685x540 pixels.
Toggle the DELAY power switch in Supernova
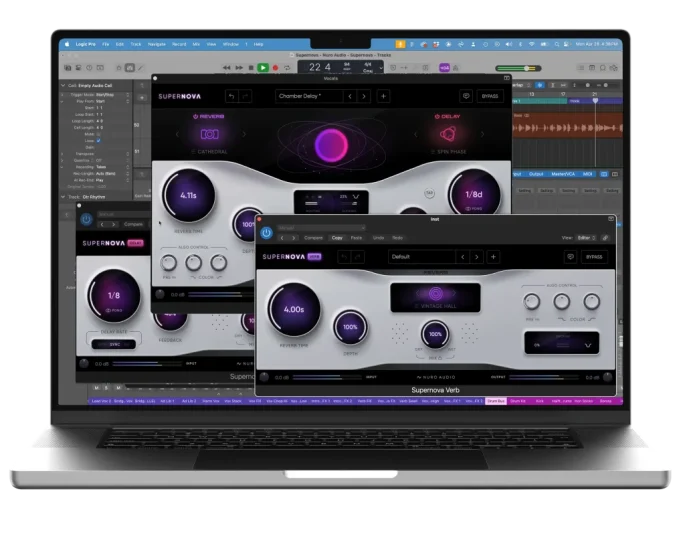(x=437, y=117)
